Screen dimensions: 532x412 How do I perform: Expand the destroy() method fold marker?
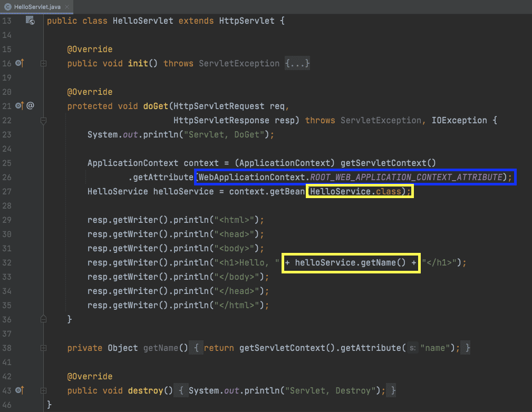[x=43, y=391]
